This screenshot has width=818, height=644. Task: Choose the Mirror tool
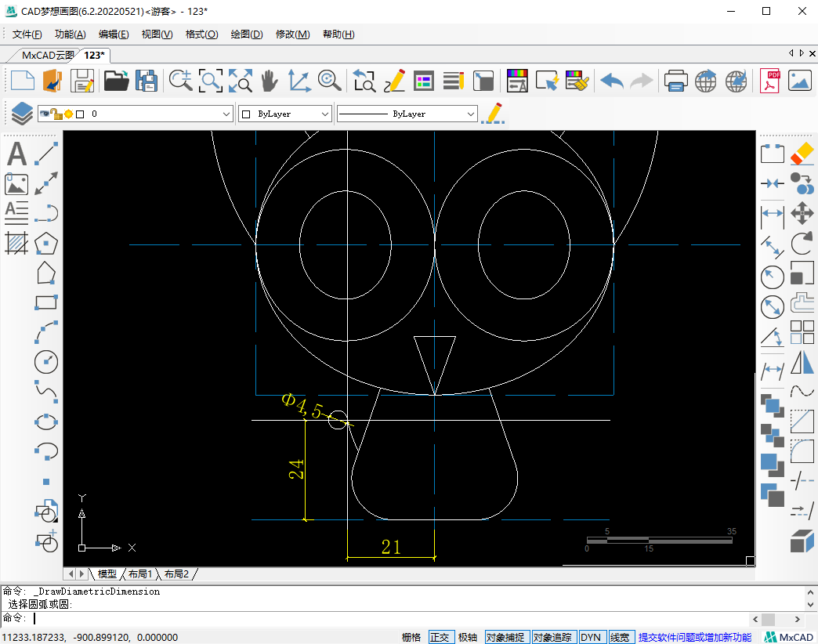pyautogui.click(x=802, y=362)
